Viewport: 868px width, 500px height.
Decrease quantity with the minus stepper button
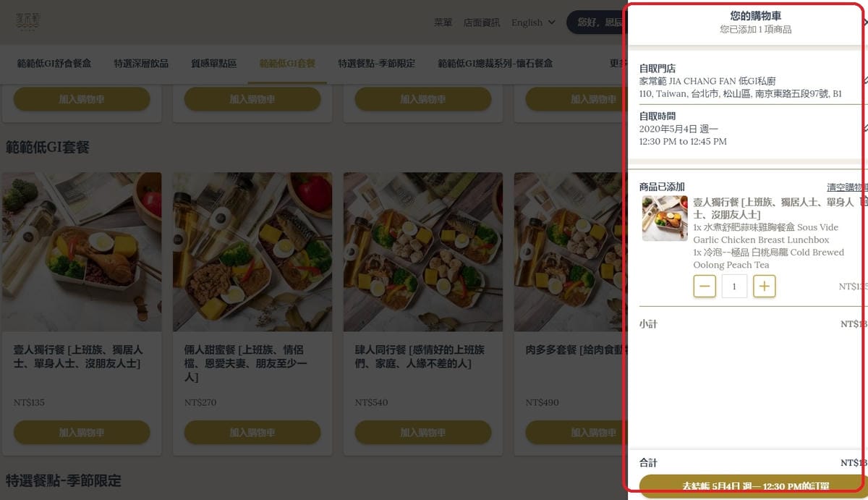pyautogui.click(x=705, y=287)
